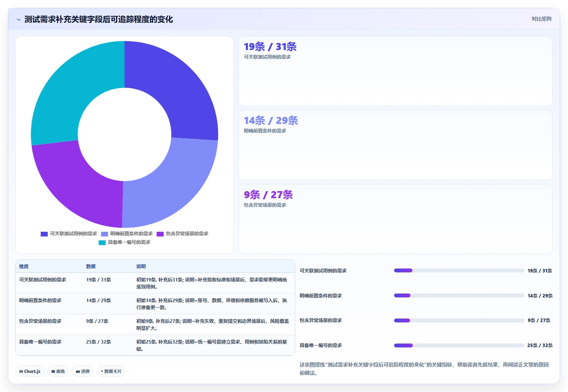Click progress value 19条 / 31条
The image size is (568, 392).
(540, 271)
